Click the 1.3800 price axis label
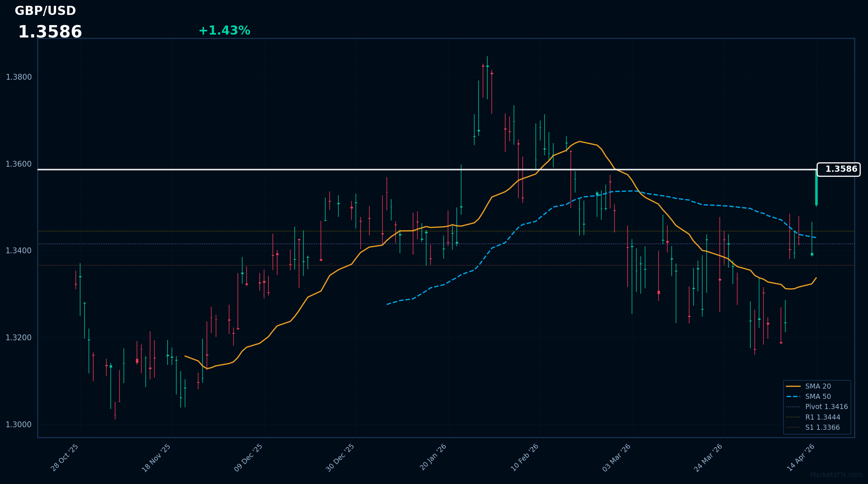Screen dimensions: 868x484 (19, 77)
